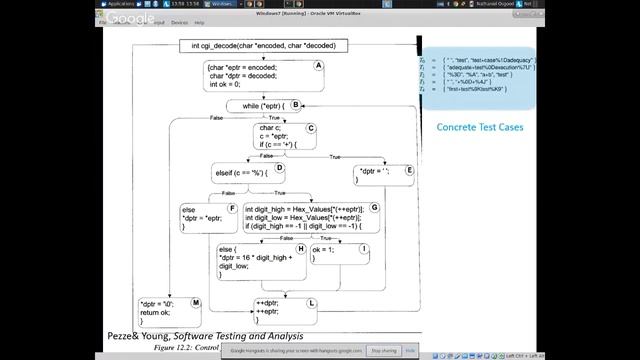
Task: Click the circled F node label
Action: click(x=232, y=209)
